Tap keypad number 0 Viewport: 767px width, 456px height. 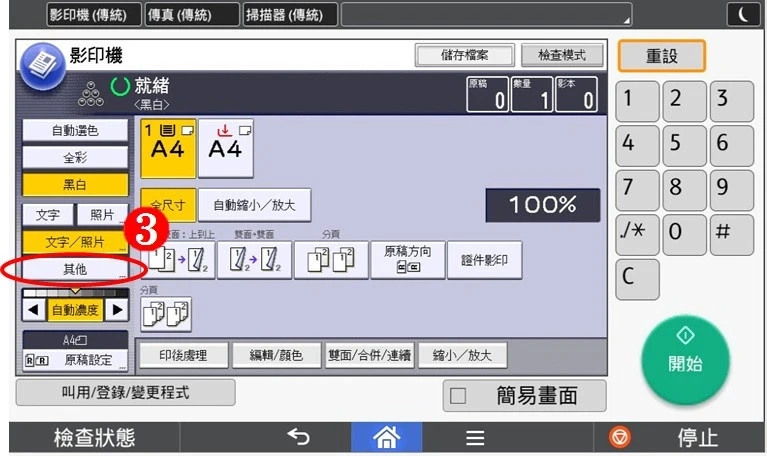(685, 235)
